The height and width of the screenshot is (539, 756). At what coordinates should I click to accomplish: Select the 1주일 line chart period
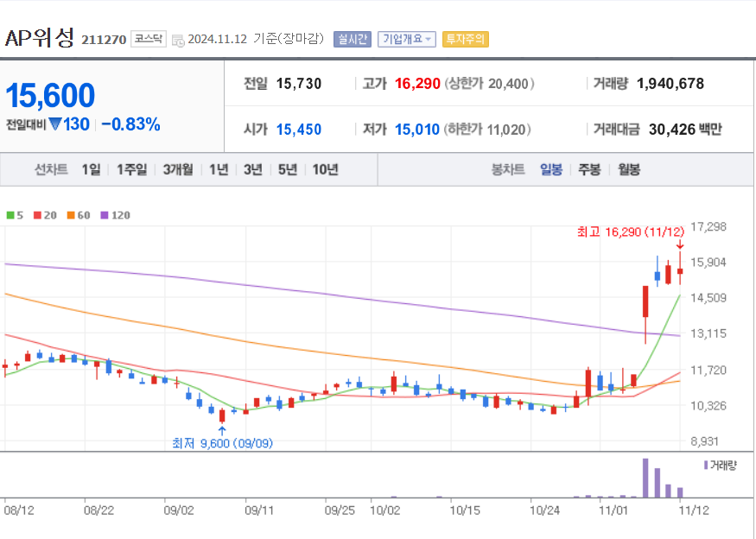point(131,169)
